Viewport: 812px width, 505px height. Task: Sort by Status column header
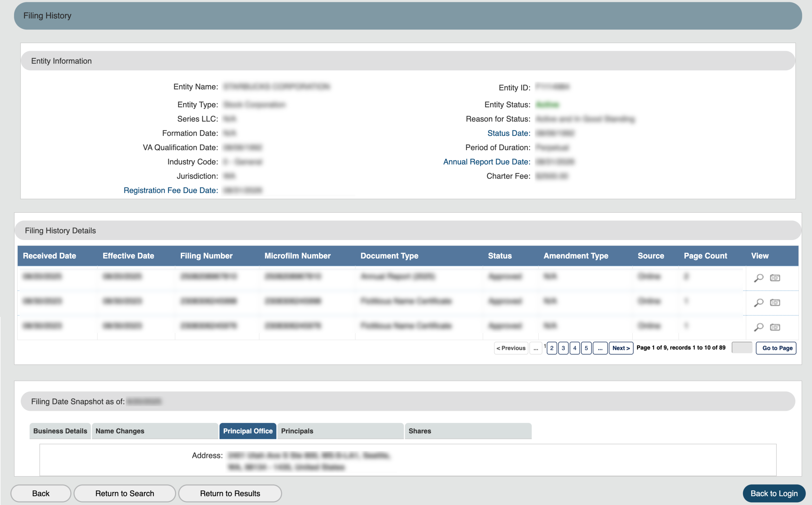pyautogui.click(x=500, y=256)
